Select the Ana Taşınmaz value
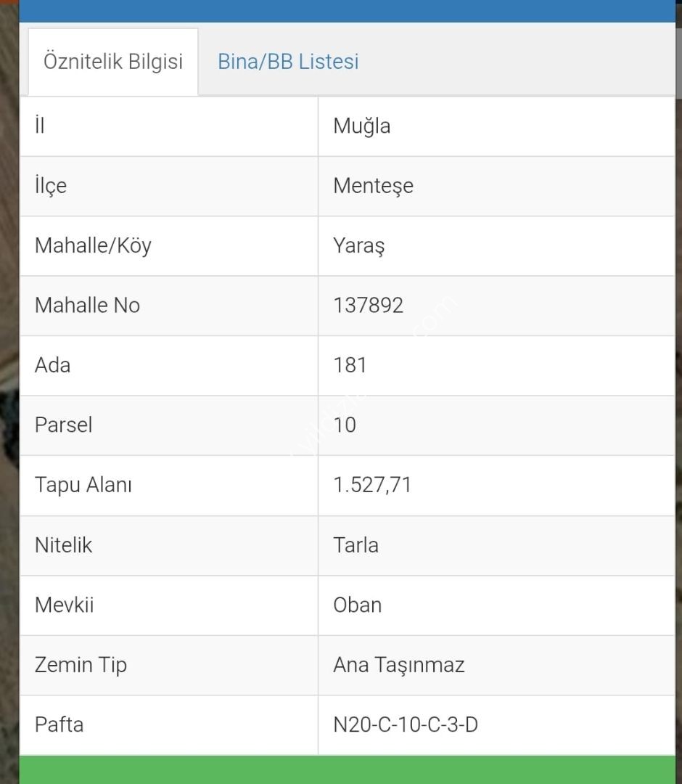Viewport: 682px width, 784px height. pos(398,664)
